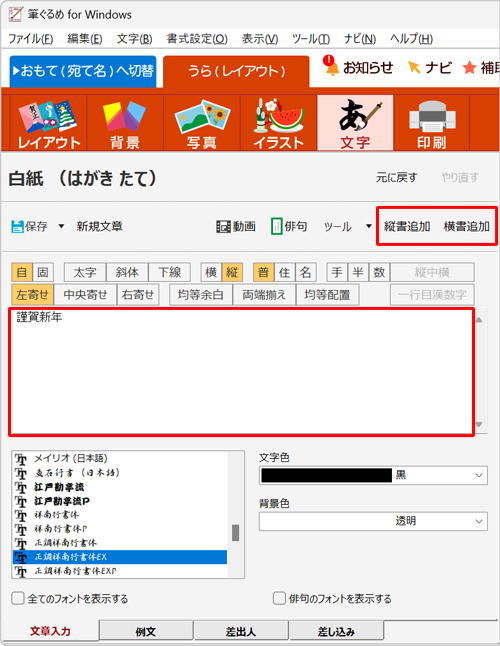Image resolution: width=500 pixels, height=646 pixels.
Task: Toggle 自 automatic size mode
Action: click(x=22, y=272)
